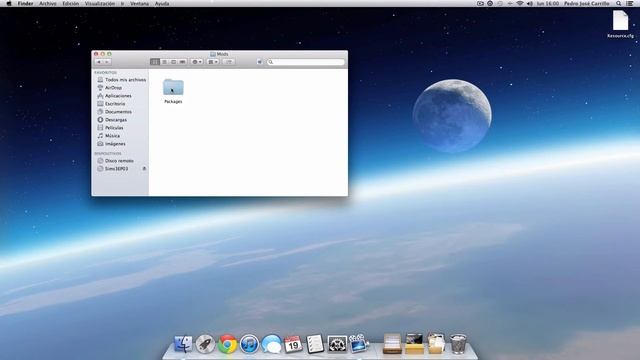Open the Ayuda menu
The width and height of the screenshot is (640, 360).
(x=162, y=3)
